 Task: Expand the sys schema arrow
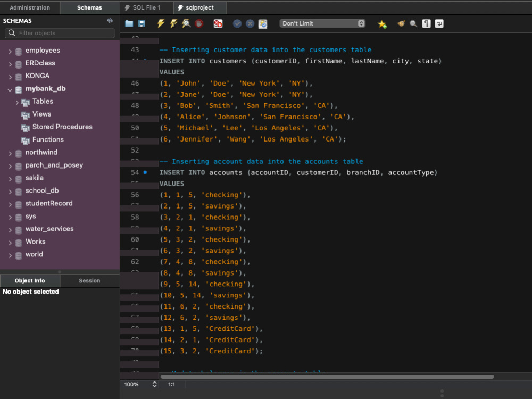point(10,218)
